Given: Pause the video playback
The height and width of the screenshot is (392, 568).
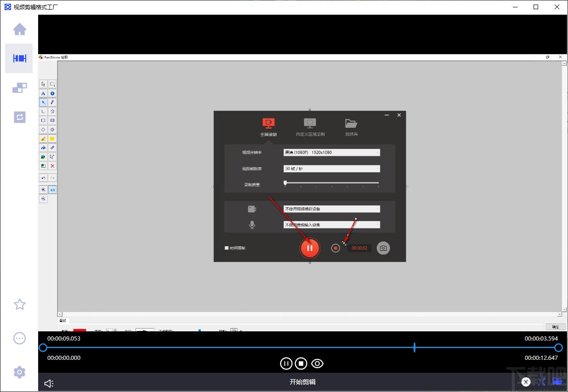Looking at the screenshot, I should (286, 364).
